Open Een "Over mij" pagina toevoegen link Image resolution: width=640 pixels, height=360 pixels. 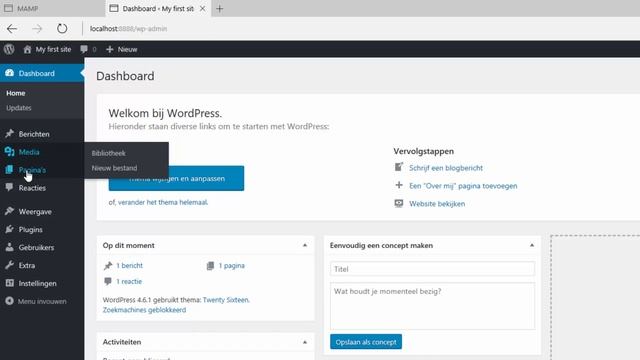(x=463, y=186)
